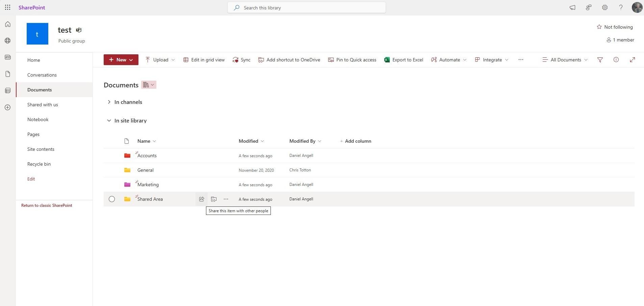Image resolution: width=644 pixels, height=306 pixels.
Task: Click the Search this library box
Action: coord(307,7)
